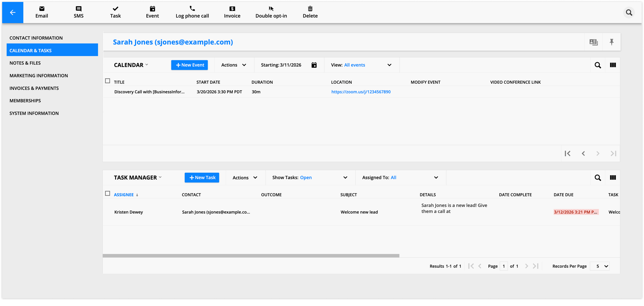
Task: Open the Starting date calendar picker icon
Action: tap(314, 65)
